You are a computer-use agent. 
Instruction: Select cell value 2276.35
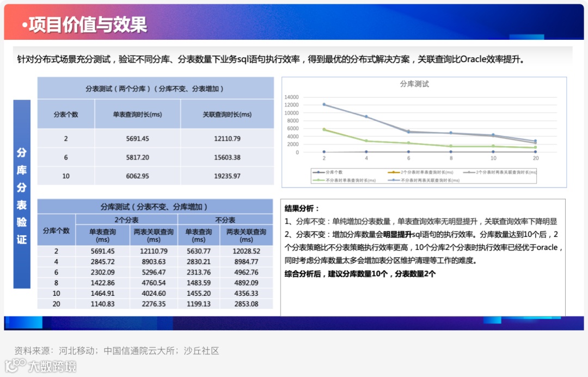[x=154, y=304]
